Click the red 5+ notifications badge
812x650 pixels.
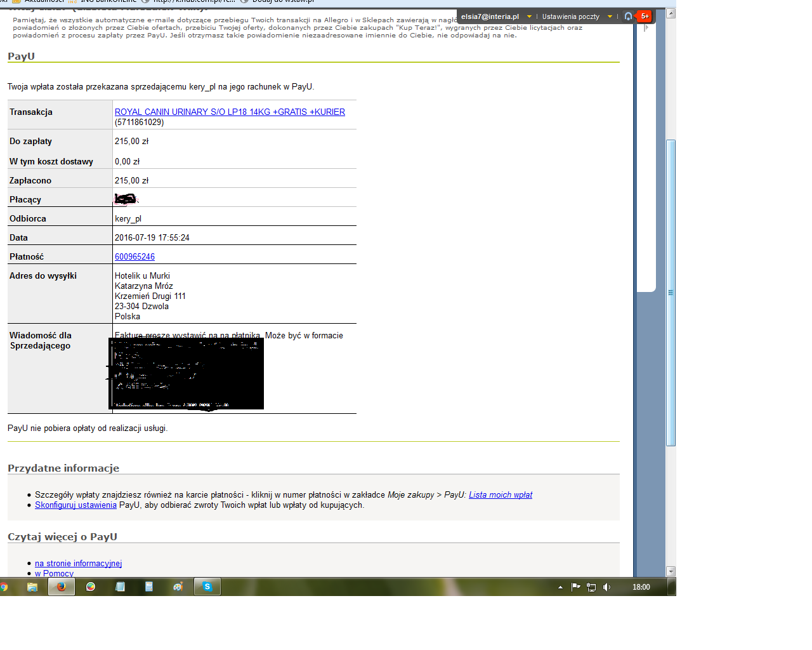(645, 17)
